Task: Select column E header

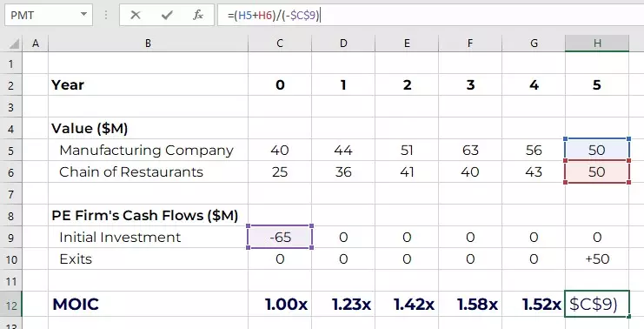Action: click(407, 44)
